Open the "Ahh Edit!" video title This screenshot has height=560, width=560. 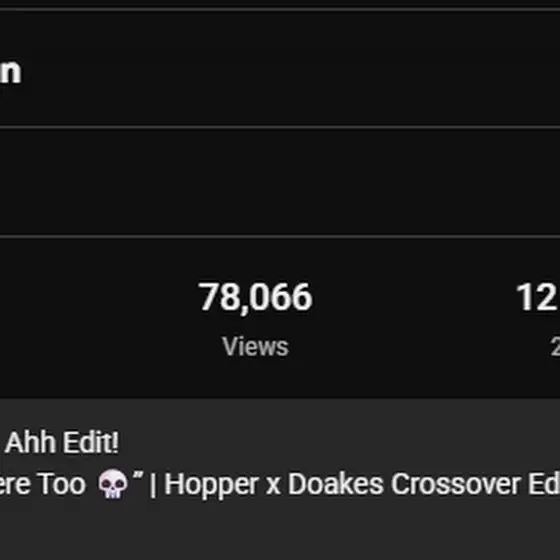[x=61, y=442]
